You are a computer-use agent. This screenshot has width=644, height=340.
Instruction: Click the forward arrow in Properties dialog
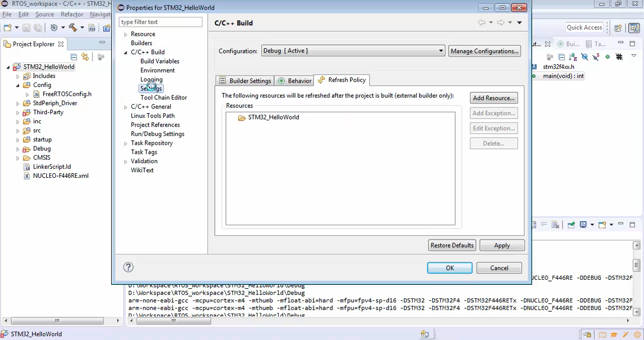(501, 23)
